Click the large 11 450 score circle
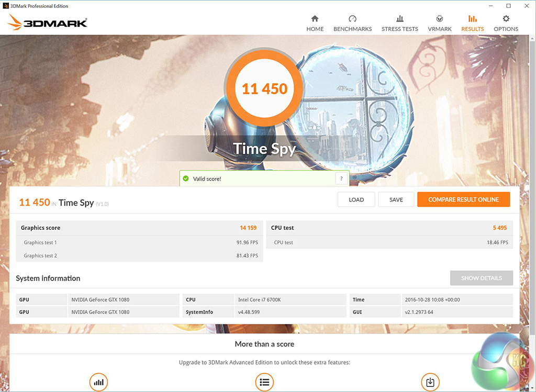 click(x=264, y=88)
